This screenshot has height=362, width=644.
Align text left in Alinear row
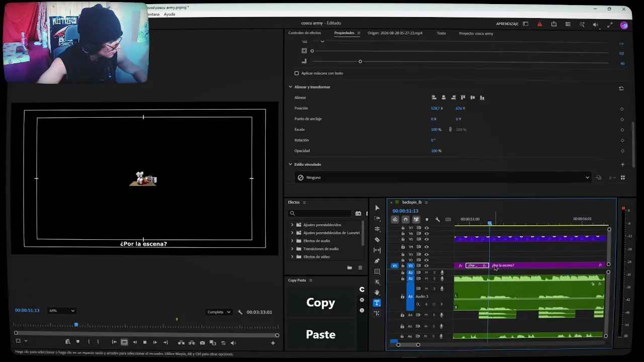[x=434, y=98]
